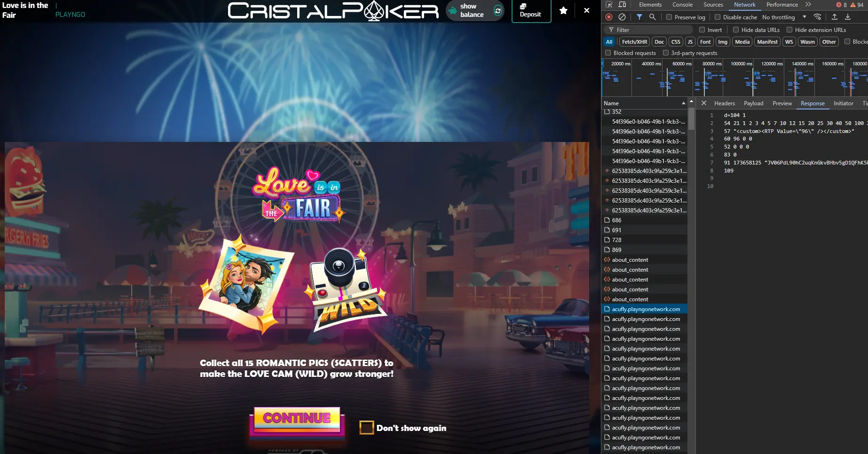Check the Invert filter option
Image resolution: width=868 pixels, height=454 pixels.
[702, 30]
